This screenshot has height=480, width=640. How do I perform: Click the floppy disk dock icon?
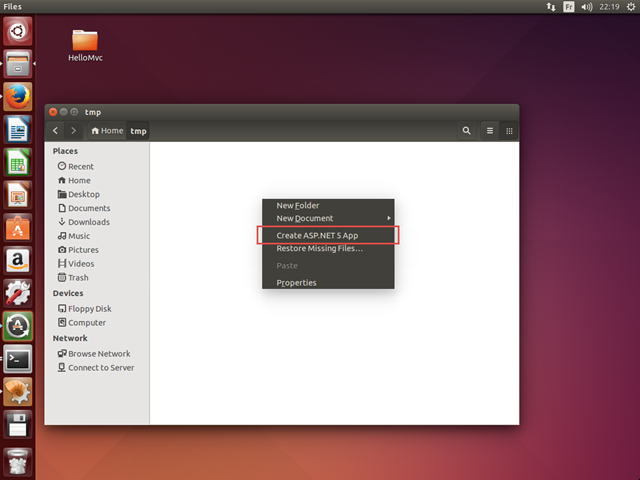(x=18, y=424)
